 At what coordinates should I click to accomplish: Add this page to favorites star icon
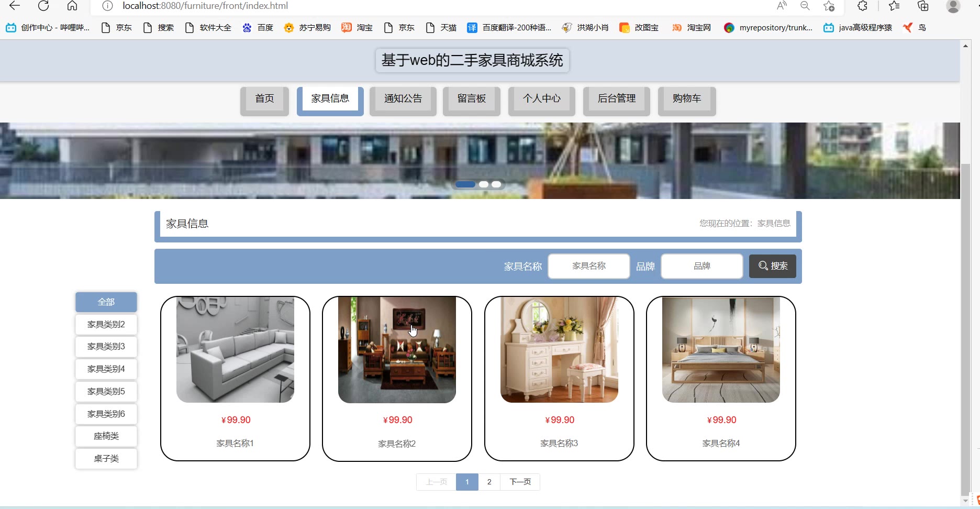[x=829, y=6]
